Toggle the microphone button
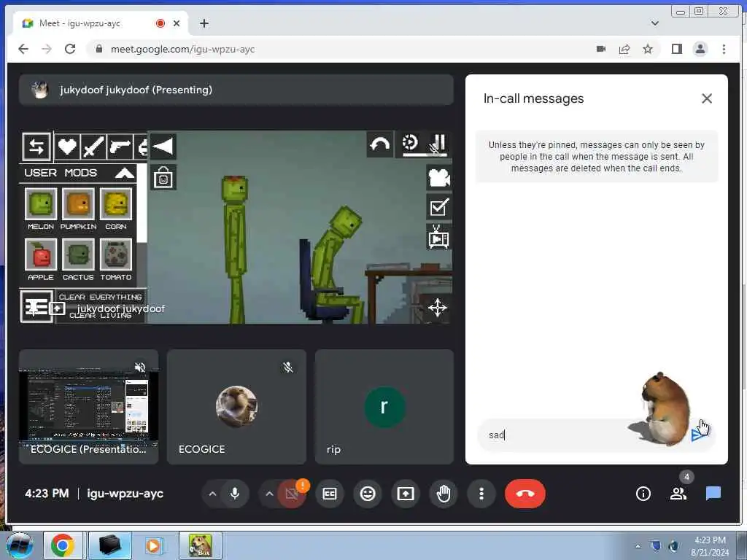 pyautogui.click(x=235, y=494)
